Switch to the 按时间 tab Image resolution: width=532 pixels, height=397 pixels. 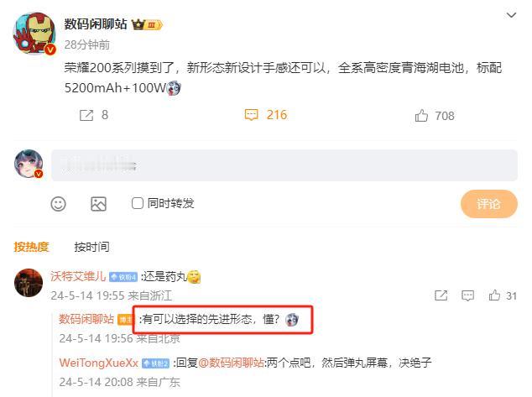[x=91, y=247]
